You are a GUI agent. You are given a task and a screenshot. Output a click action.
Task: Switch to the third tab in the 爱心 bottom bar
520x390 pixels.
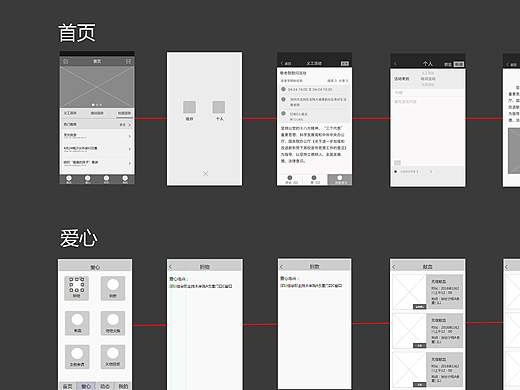coord(105,386)
